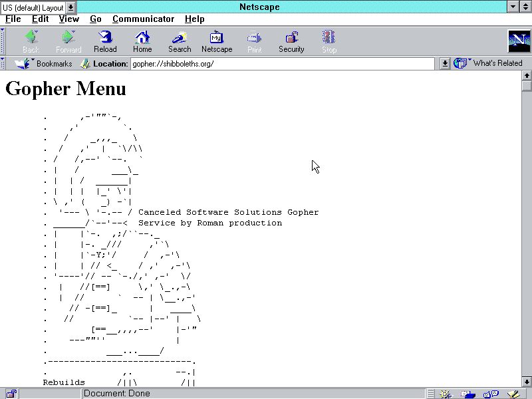Click the Security padlock button

point(291,41)
